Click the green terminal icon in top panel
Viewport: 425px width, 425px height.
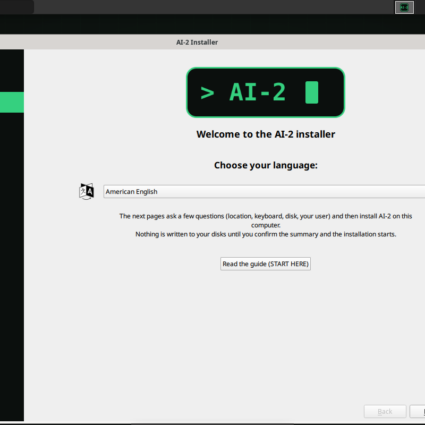pyautogui.click(x=404, y=7)
